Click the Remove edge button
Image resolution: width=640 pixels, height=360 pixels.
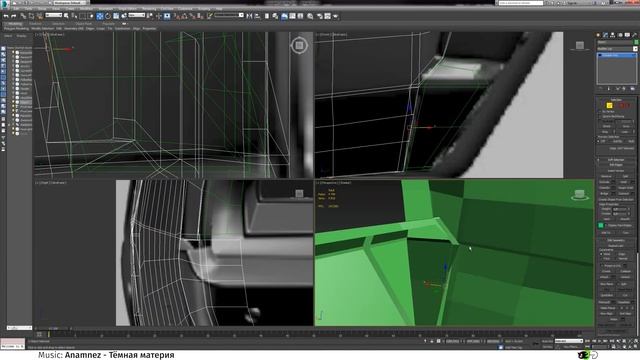point(607,176)
